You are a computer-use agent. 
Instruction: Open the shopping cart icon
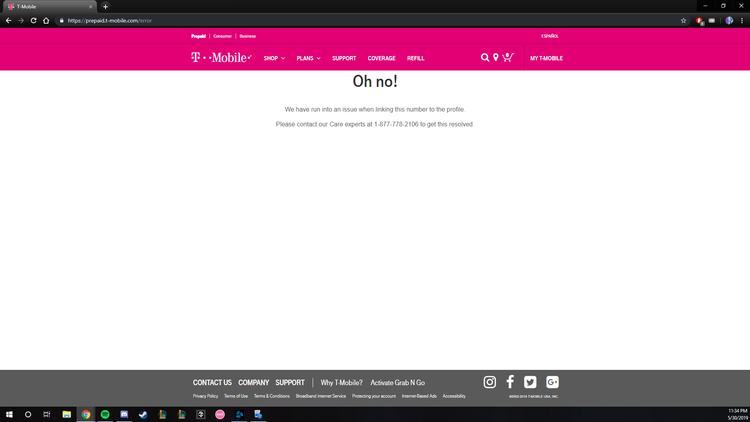point(508,57)
